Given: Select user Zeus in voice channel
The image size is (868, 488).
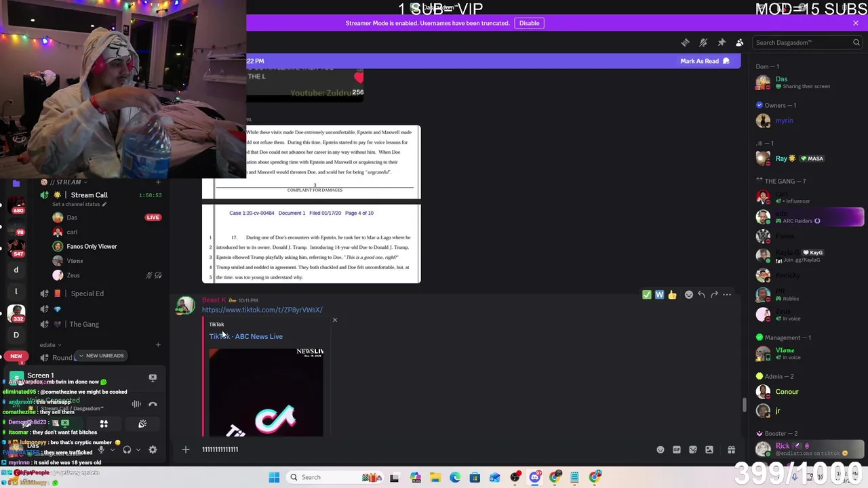Looking at the screenshot, I should pos(73,275).
